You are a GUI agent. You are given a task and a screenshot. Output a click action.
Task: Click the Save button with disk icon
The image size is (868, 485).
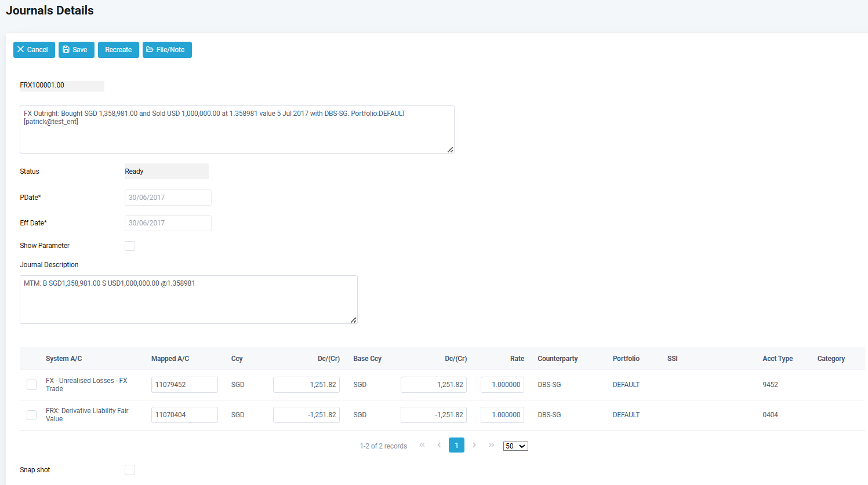(76, 50)
